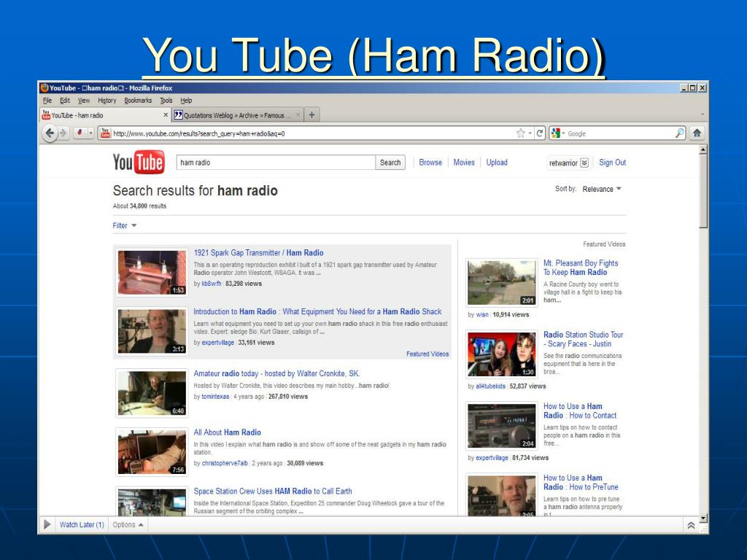This screenshot has height=560, width=747.
Task: Open uploader all4tubekids channel link
Action: [490, 386]
